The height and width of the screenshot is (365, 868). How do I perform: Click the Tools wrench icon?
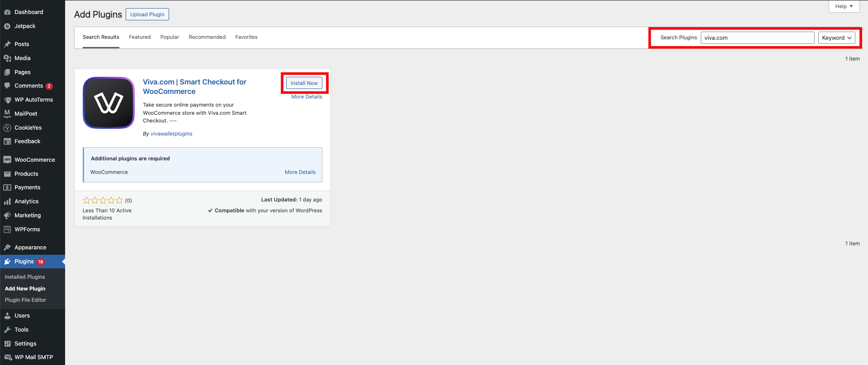click(7, 330)
